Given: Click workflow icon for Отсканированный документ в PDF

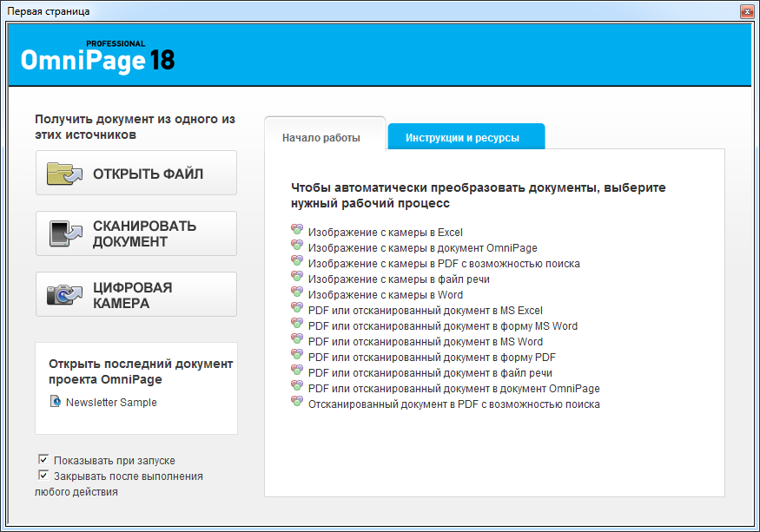Looking at the screenshot, I should [297, 401].
